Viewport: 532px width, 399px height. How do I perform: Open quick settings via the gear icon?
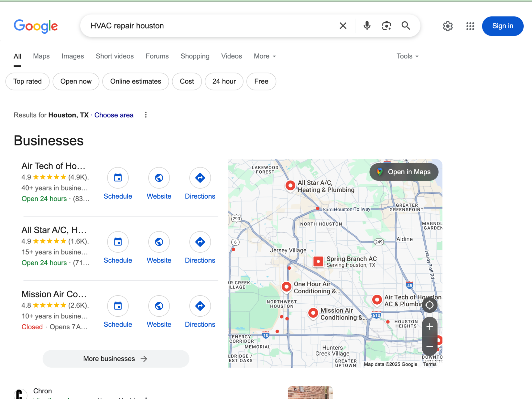(448, 26)
